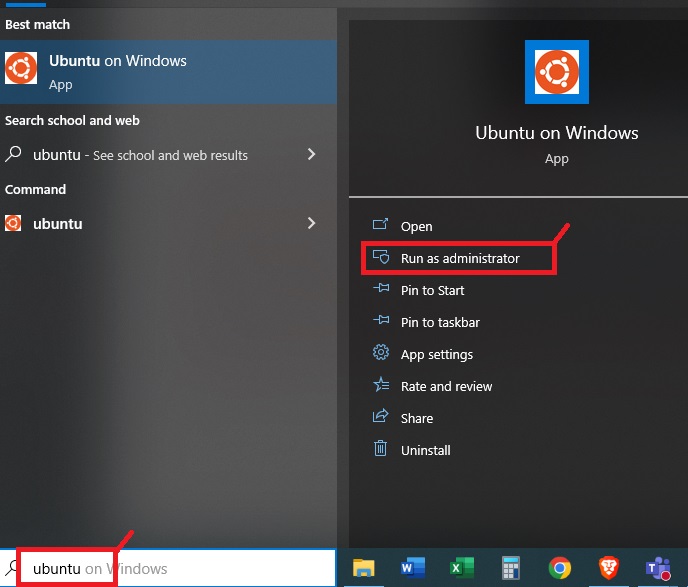Choose Rate and review

coord(446,387)
